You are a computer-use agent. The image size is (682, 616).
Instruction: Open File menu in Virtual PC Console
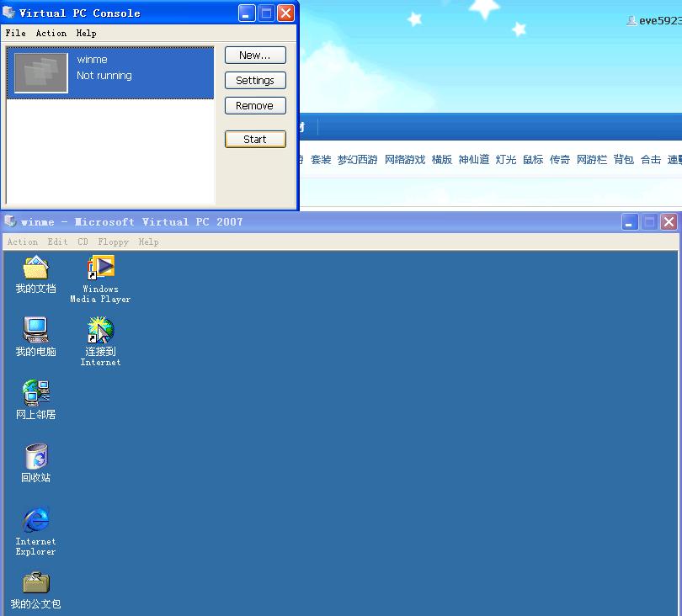pyautogui.click(x=16, y=33)
